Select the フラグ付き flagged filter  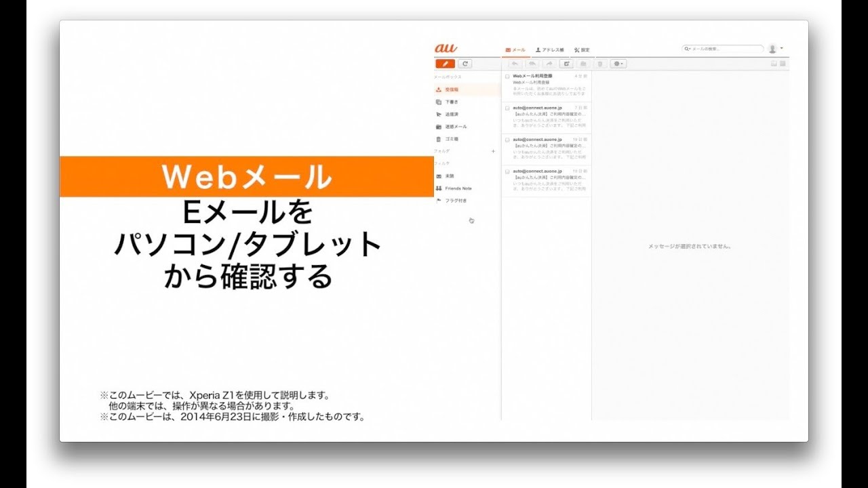tap(467, 201)
